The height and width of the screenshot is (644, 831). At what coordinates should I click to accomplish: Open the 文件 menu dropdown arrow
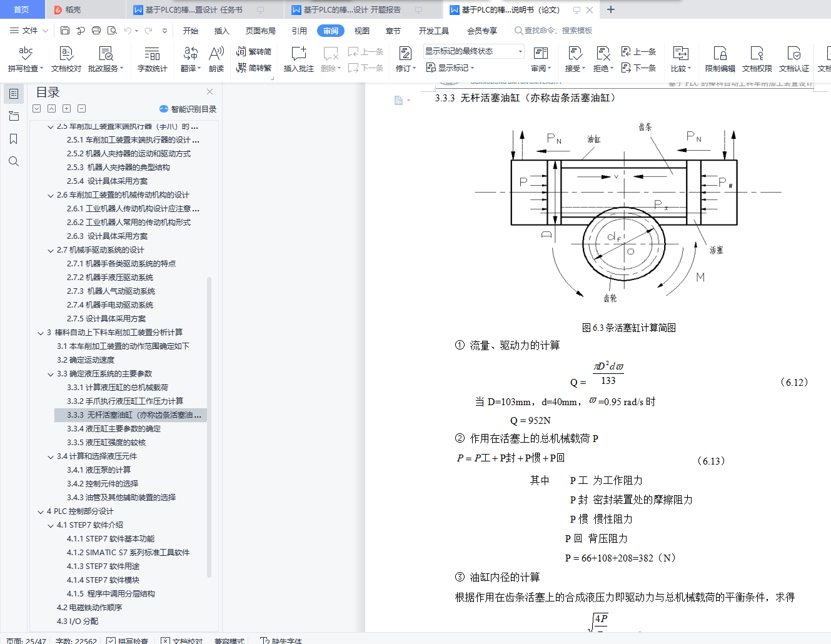pyautogui.click(x=46, y=30)
